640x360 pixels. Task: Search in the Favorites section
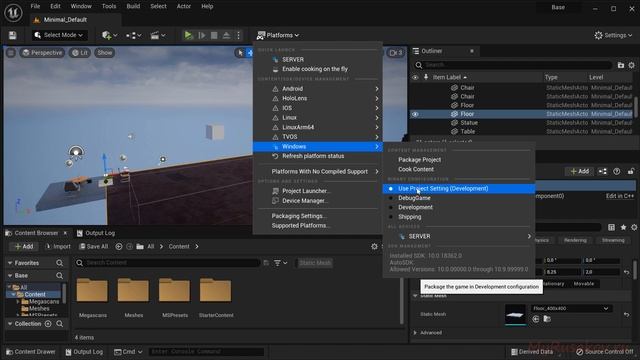tap(60, 263)
